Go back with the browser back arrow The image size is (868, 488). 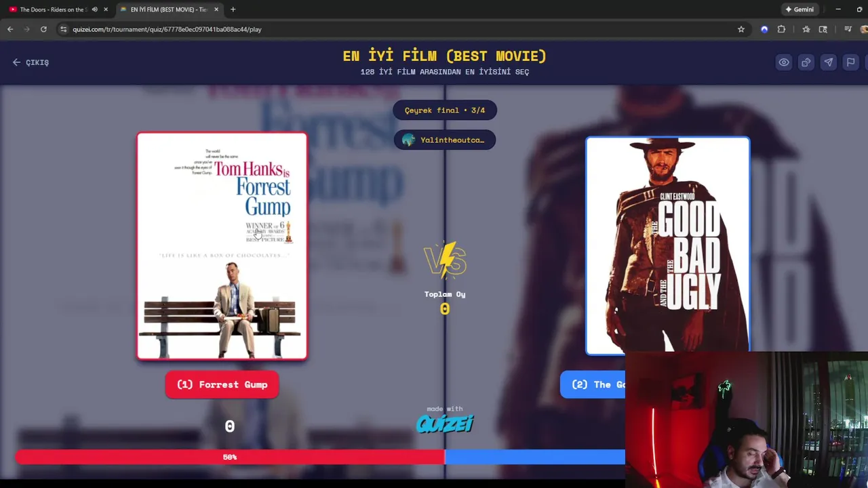coord(10,29)
